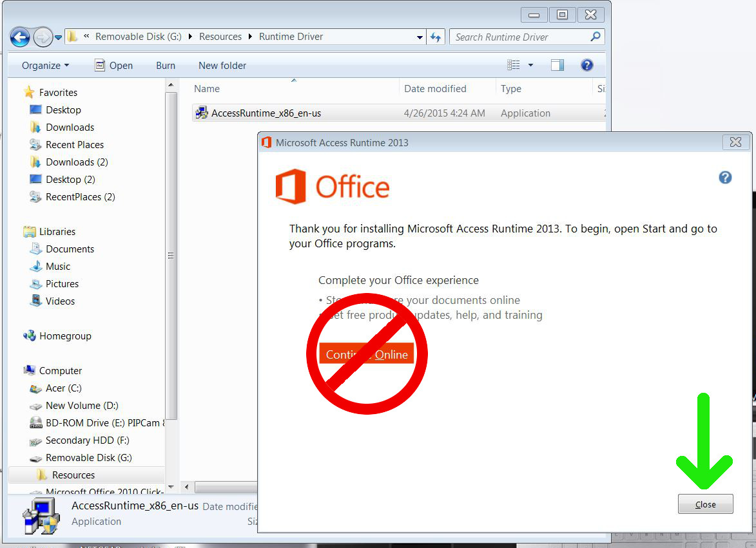Expand the breadcrumb arrow after Resources

click(250, 37)
